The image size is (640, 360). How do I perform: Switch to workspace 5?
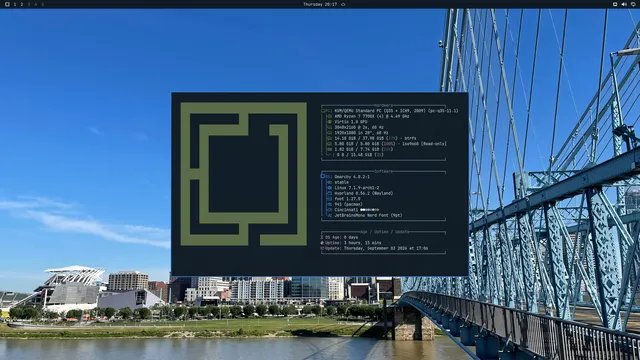tap(42, 4)
